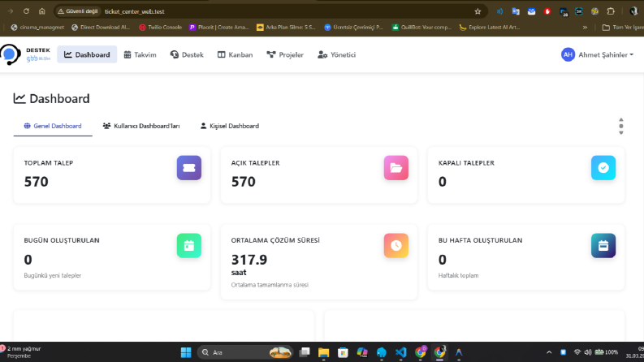Click the pink folder icon in Açık Talepler

396,167
